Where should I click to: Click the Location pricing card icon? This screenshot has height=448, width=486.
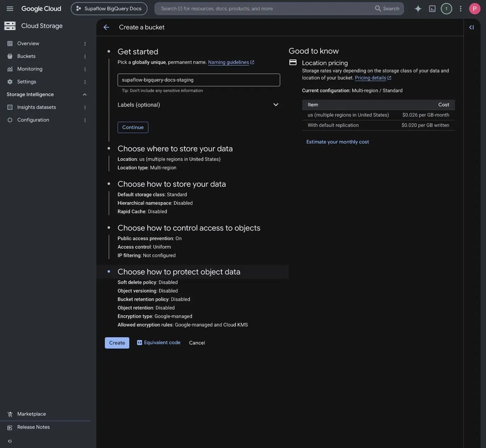point(293,62)
